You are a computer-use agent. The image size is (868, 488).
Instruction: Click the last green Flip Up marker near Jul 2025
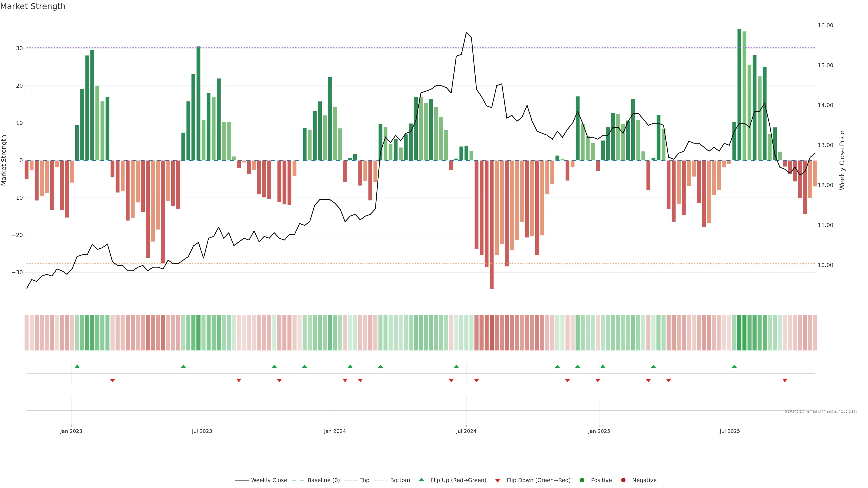pos(734,366)
